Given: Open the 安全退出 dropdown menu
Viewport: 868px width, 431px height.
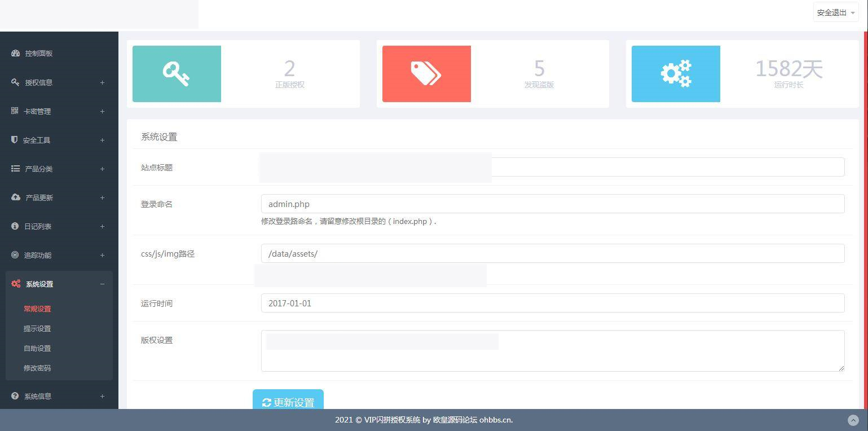Looking at the screenshot, I should point(835,12).
